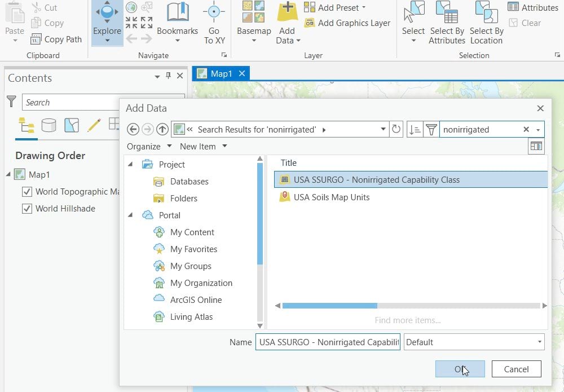Click the Filter funnel in Add Data dialog
Screen dimensions: 564x392
click(x=431, y=129)
